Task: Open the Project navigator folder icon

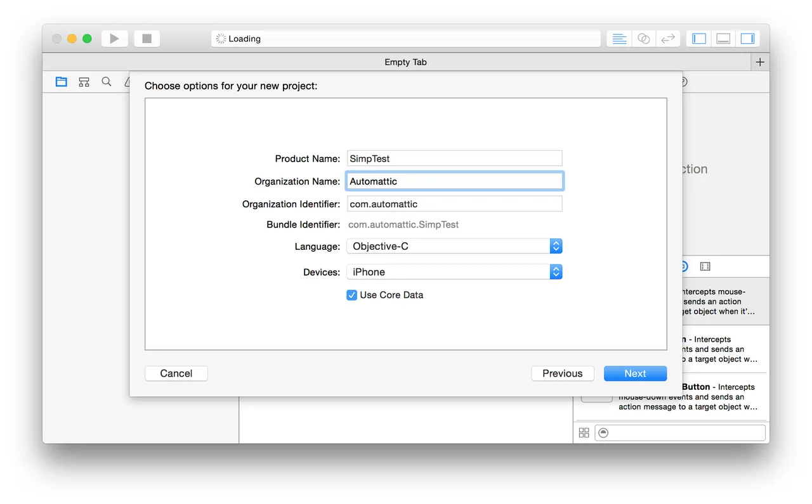Action: click(x=61, y=82)
